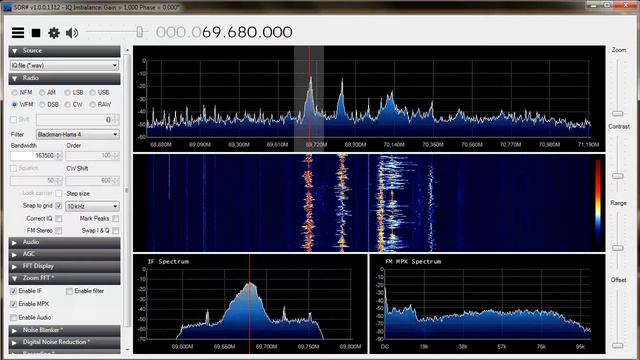Open the Blackman-Harris 4 filter dropdown

(78, 134)
